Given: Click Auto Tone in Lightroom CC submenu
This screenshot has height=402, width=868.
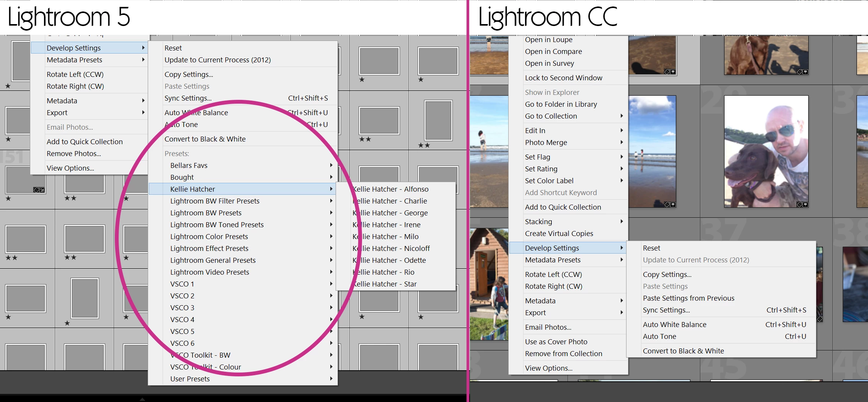Looking at the screenshot, I should 721,336.
